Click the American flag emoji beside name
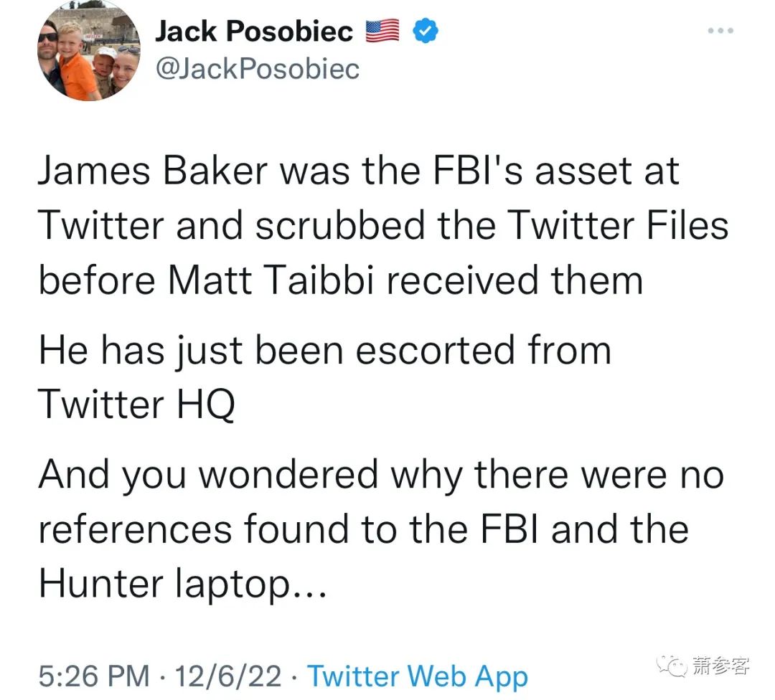 click(382, 31)
